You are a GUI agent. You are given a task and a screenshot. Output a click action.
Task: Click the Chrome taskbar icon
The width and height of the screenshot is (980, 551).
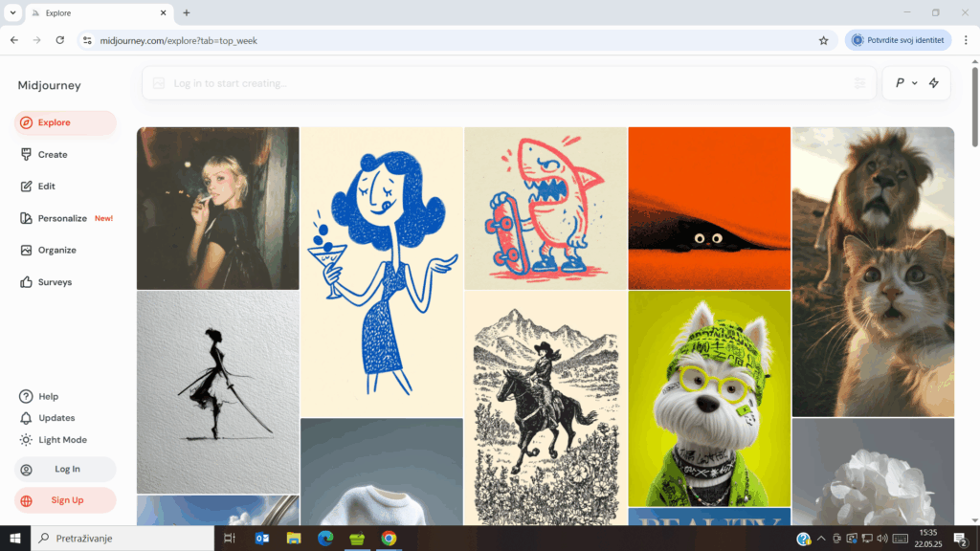(389, 538)
